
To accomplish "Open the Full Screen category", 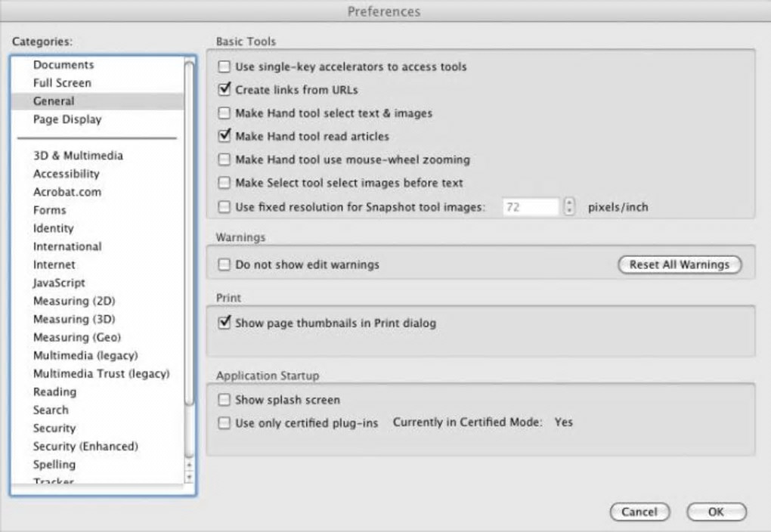I will pos(62,83).
